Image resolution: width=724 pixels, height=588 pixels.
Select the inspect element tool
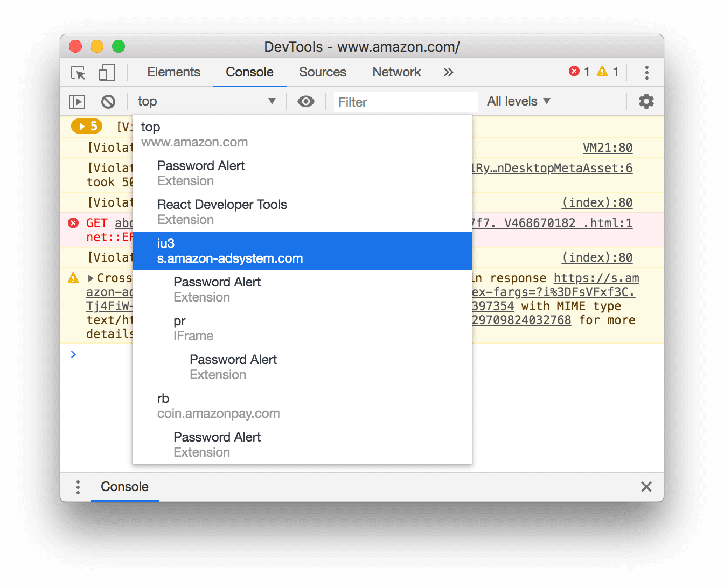click(78, 72)
